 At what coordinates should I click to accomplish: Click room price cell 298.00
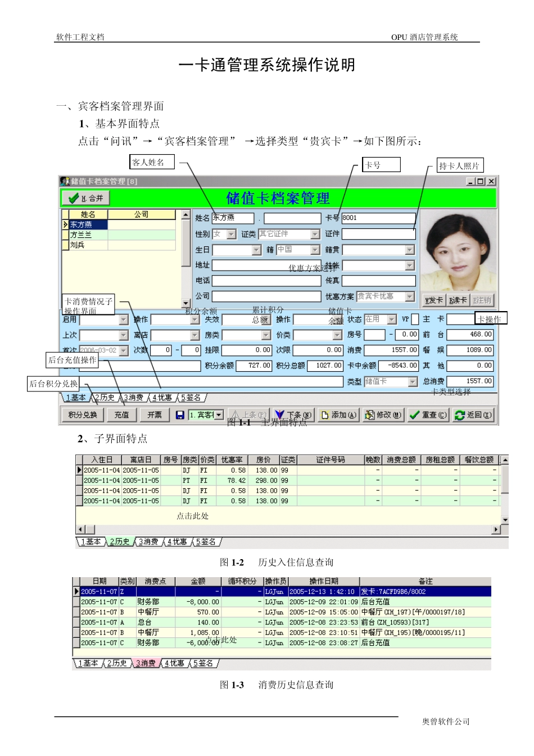click(263, 480)
